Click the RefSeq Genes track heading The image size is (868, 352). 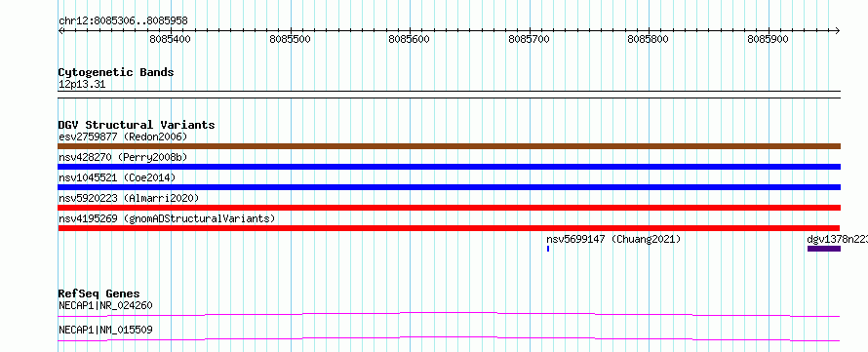[99, 293]
